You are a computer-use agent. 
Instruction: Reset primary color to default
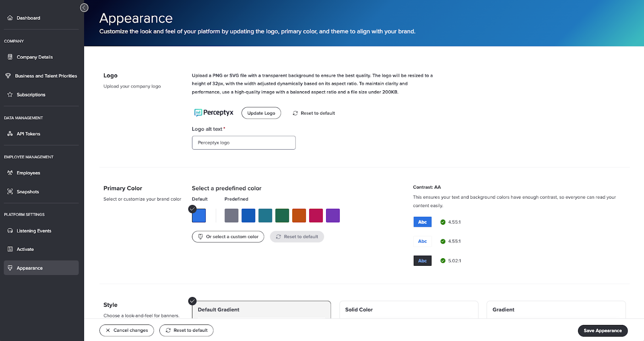coord(297,236)
